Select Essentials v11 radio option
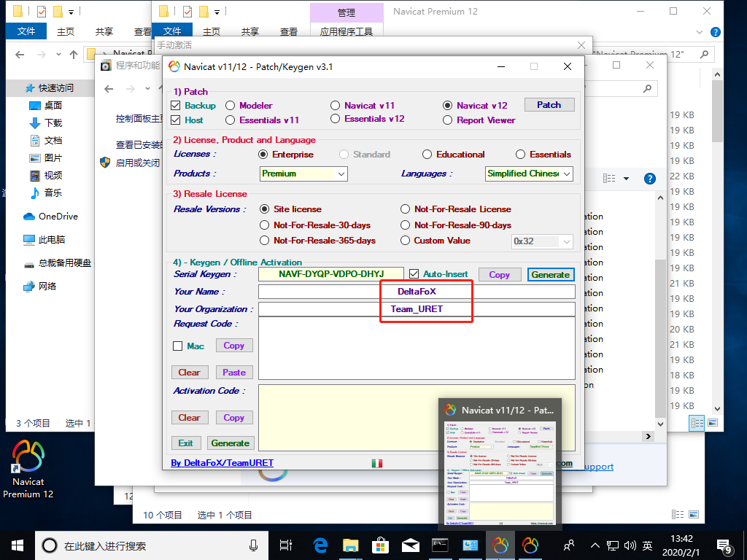This screenshot has width=747, height=560. click(x=230, y=120)
